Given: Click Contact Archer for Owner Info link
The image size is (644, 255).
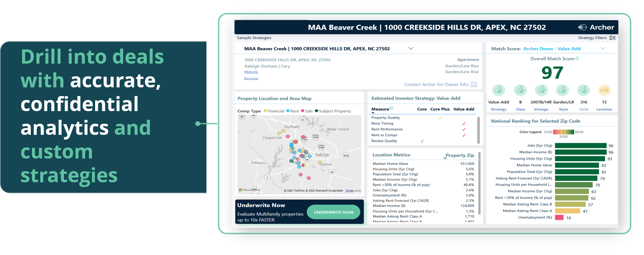Looking at the screenshot, I should (x=436, y=84).
